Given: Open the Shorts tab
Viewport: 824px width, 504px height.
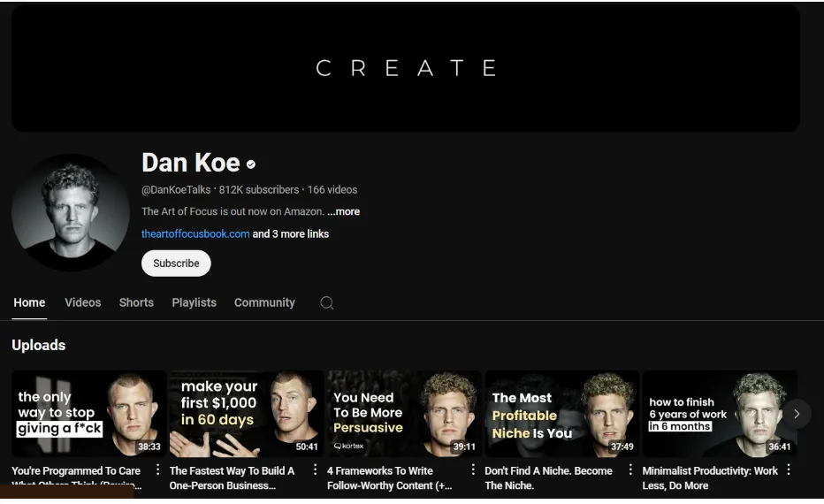Looking at the screenshot, I should coord(136,302).
